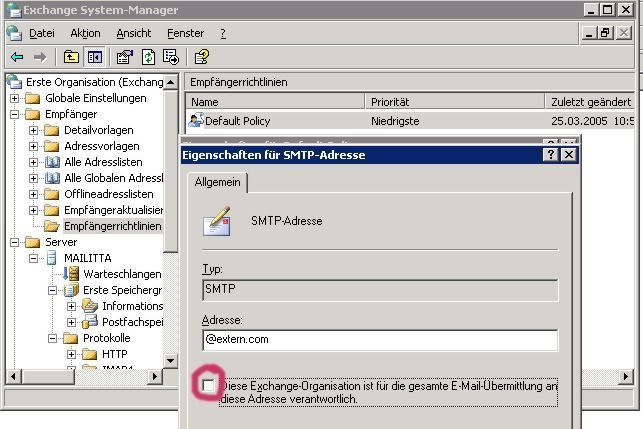
Task: Click the Forward arrow toolbar icon
Action: point(40,57)
